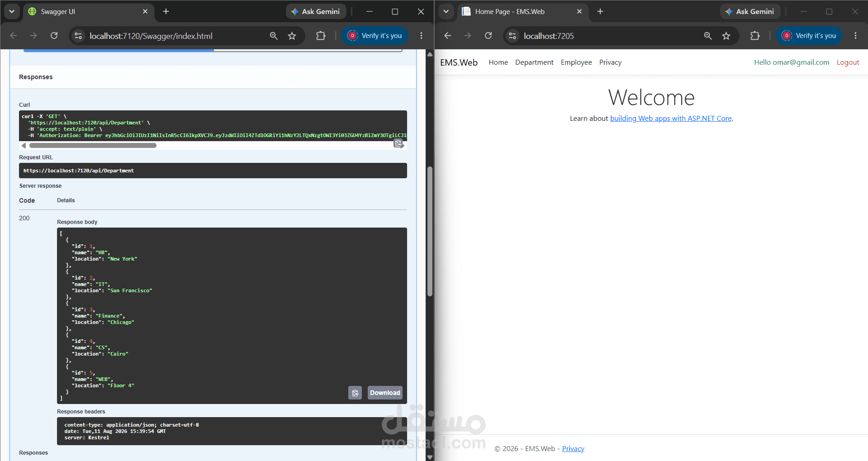Open new tab in EMS.Web window
This screenshot has width=868, height=461.
(600, 11)
